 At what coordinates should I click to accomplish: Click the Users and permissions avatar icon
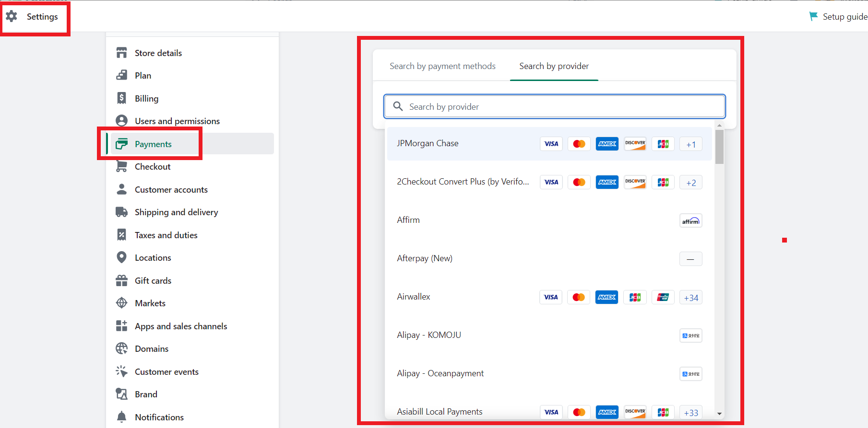coord(122,121)
